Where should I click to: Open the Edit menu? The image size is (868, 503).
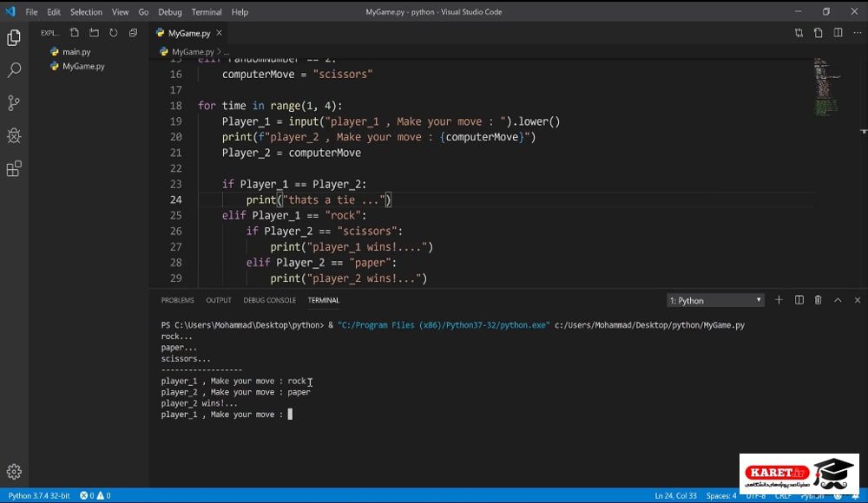pos(54,11)
